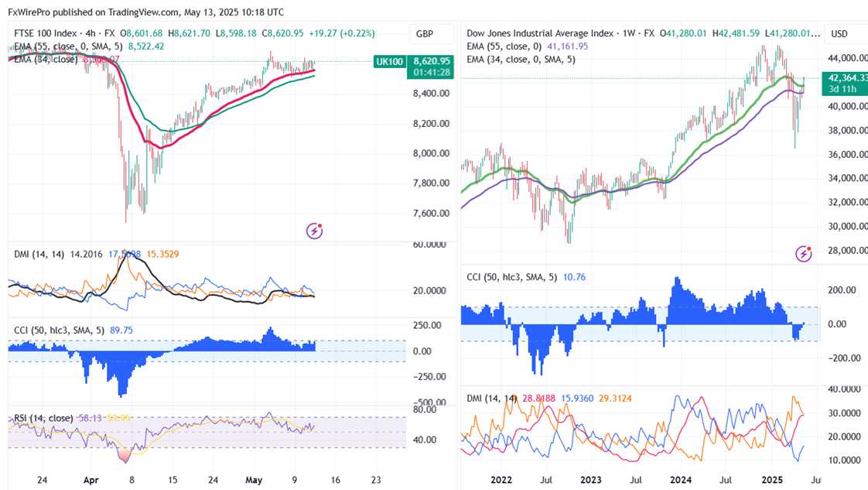
Task: Click the Apr label on time axis
Action: tap(91, 480)
